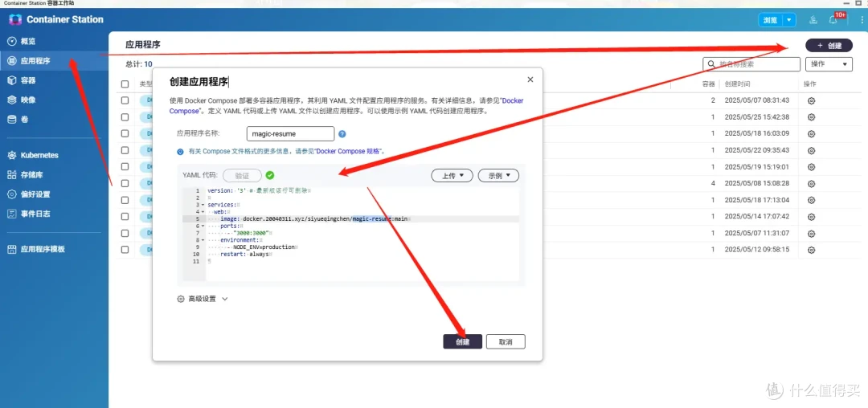Viewport: 868px width, 408px height.
Task: Open the 上传 upload dropdown
Action: pyautogui.click(x=452, y=175)
